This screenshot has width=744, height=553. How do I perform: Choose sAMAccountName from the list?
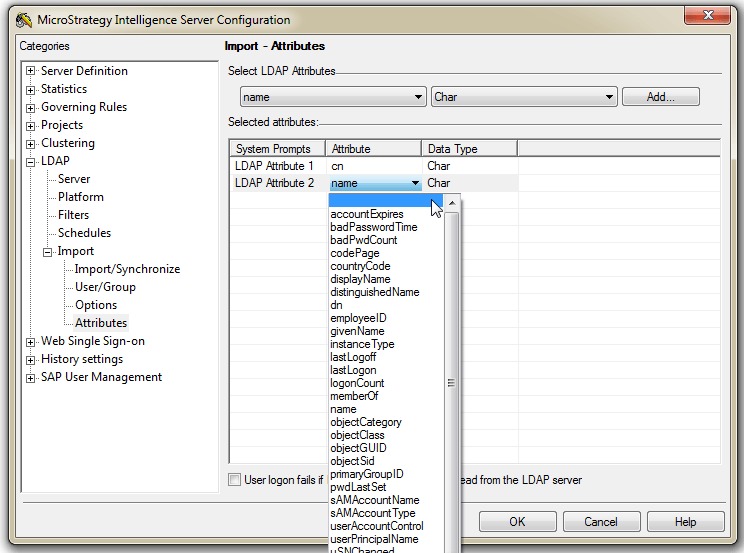[x=375, y=500]
